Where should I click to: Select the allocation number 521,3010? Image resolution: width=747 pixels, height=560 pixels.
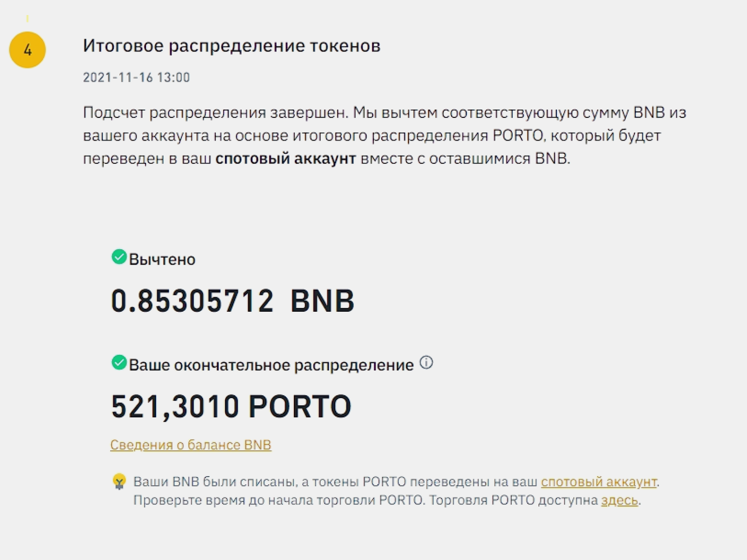[x=175, y=406]
